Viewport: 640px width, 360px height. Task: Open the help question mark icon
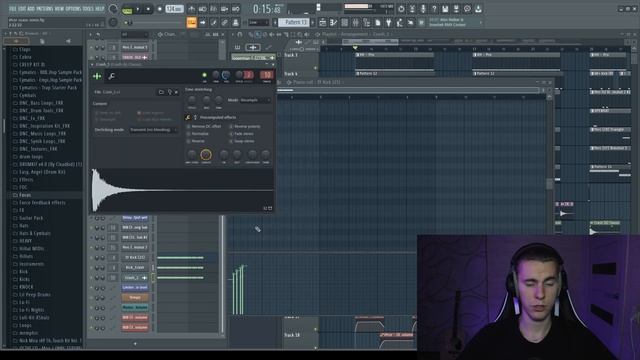coord(434,9)
